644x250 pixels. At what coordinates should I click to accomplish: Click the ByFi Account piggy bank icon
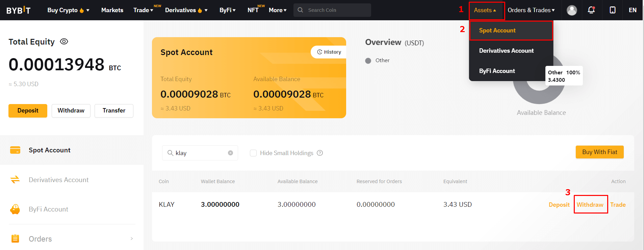(15, 209)
